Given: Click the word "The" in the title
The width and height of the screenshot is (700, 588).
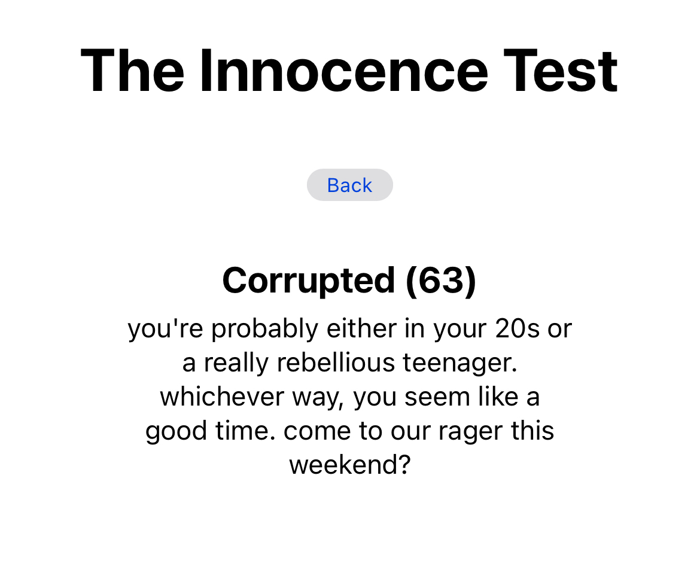Looking at the screenshot, I should (133, 71).
